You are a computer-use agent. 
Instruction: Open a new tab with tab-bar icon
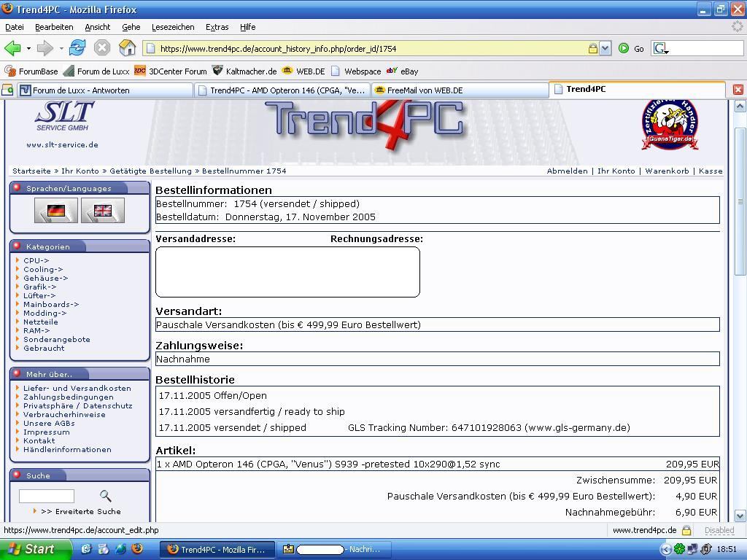tap(7, 90)
